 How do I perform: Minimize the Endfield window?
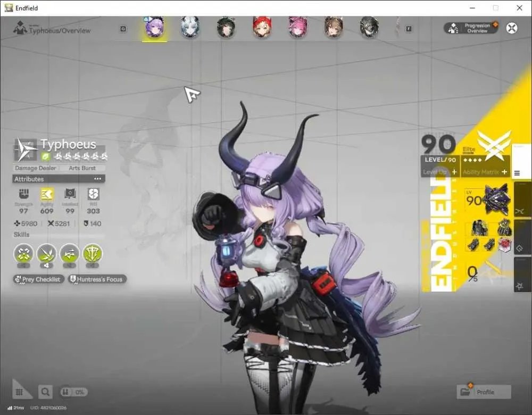click(472, 8)
